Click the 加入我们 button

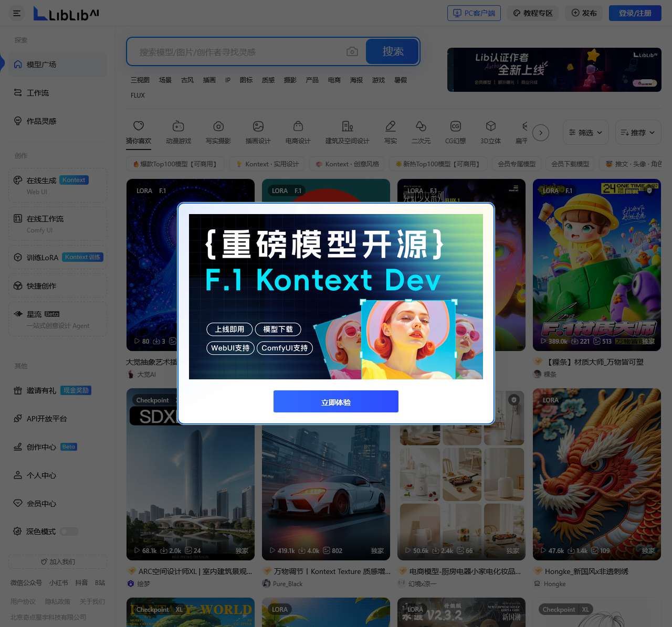click(58, 561)
